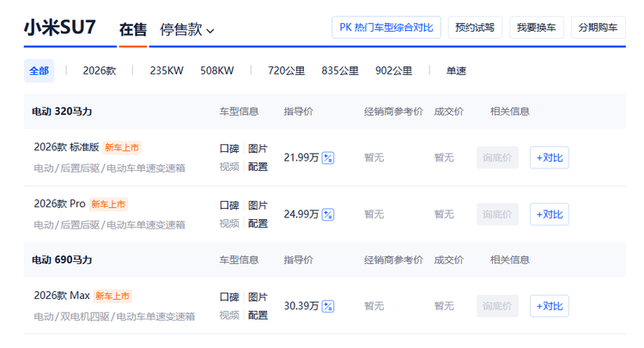Viewport: 644px width, 348px height.
Task: Open 2026款 Pro model link
Action: point(60,205)
